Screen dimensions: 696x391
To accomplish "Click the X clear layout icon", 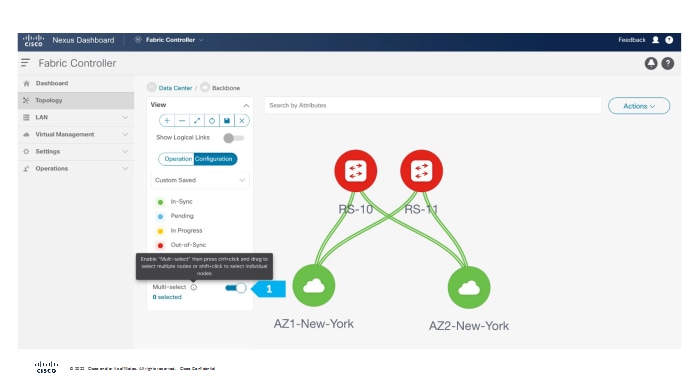I will point(242,121).
